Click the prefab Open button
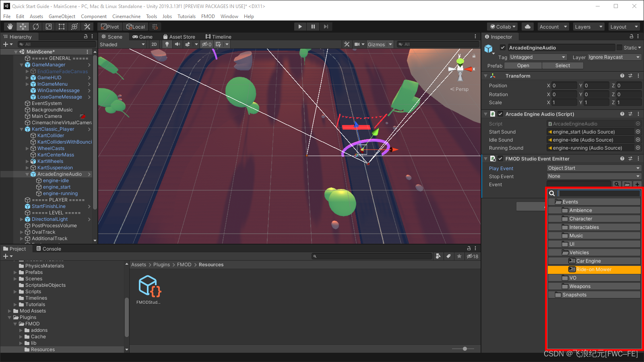644x362 pixels. pos(523,66)
